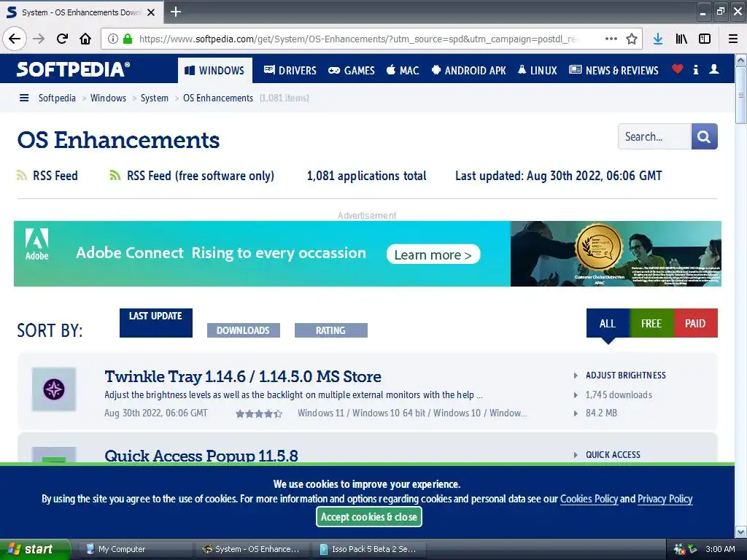747x560 pixels.
Task: Close the System - OS Enhancements tab
Action: coord(151,12)
